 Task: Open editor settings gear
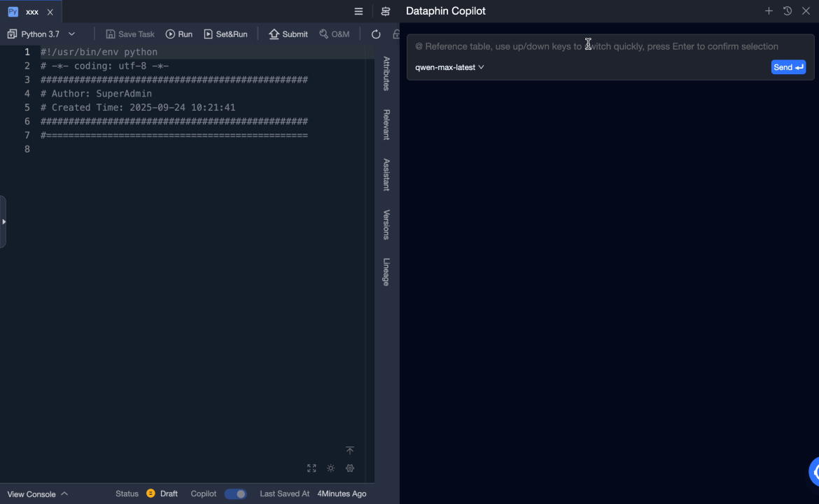coord(350,468)
